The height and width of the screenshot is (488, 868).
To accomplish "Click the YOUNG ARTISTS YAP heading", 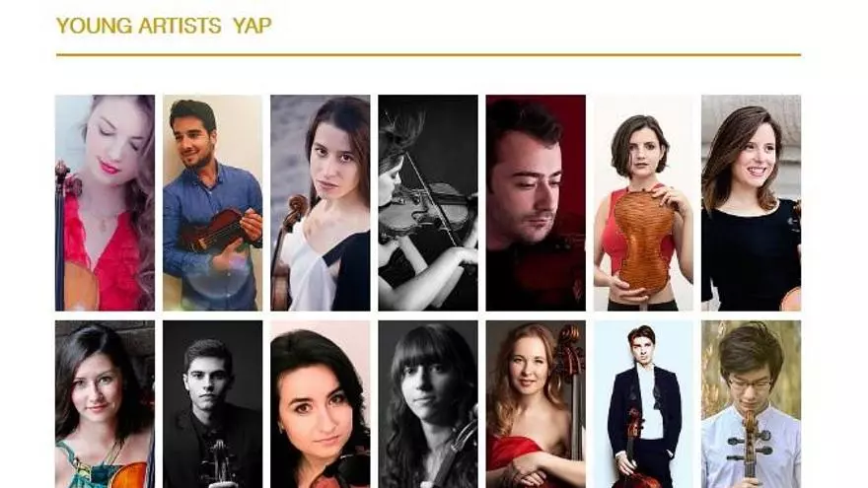I will click(x=164, y=26).
